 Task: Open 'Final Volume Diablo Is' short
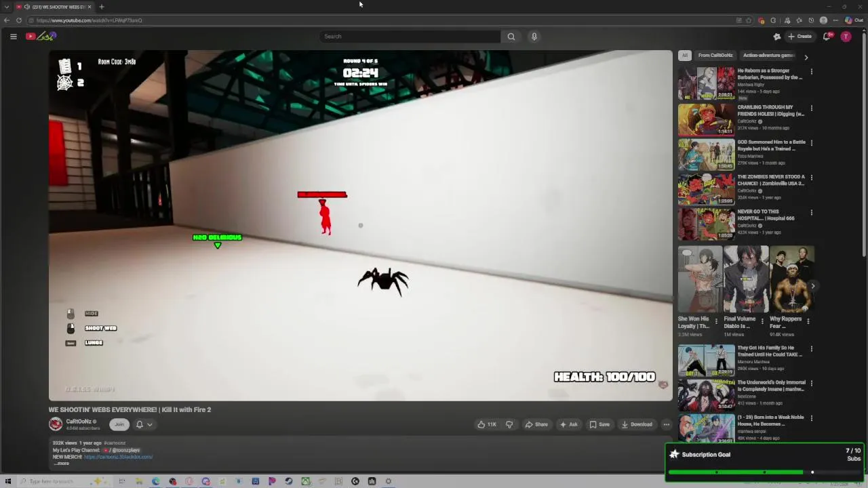pyautogui.click(x=746, y=279)
